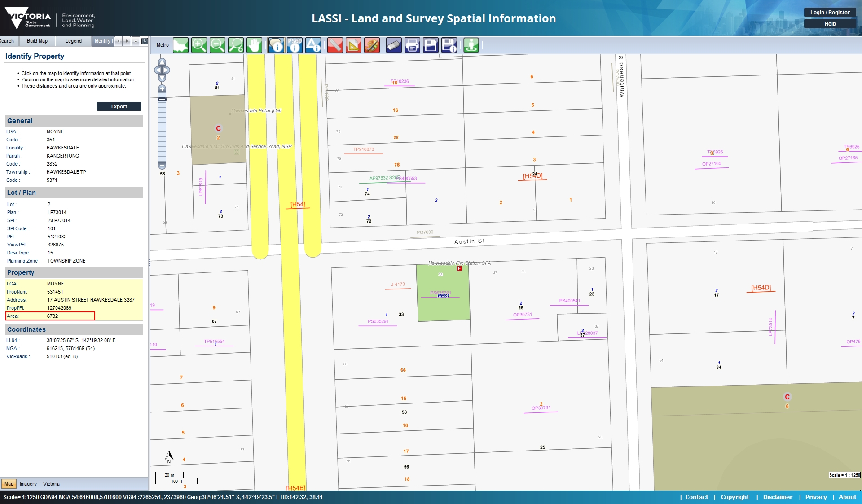Click the PS60 survey info tool
The image size is (862, 504).
click(x=295, y=45)
